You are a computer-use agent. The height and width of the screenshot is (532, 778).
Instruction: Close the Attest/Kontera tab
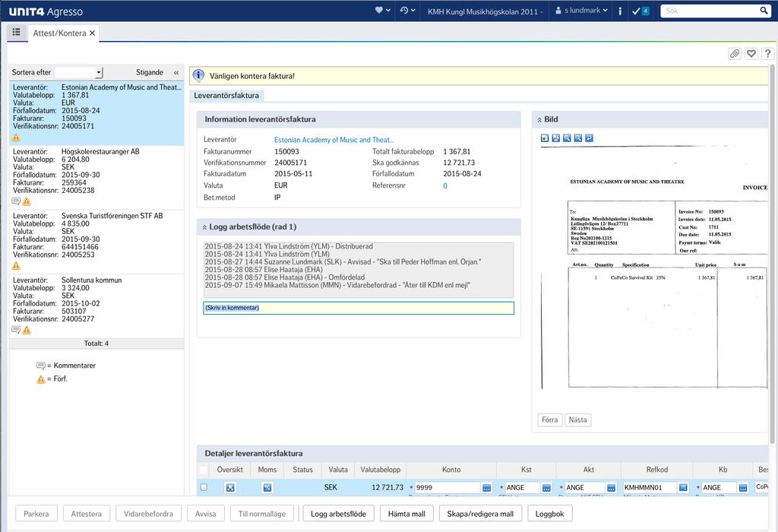pyautogui.click(x=92, y=33)
